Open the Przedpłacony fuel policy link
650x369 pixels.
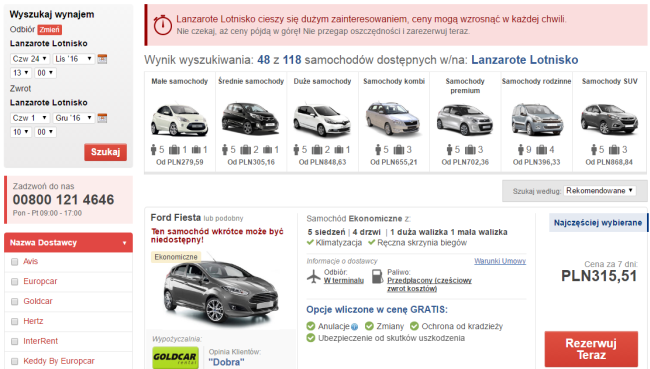(429, 284)
